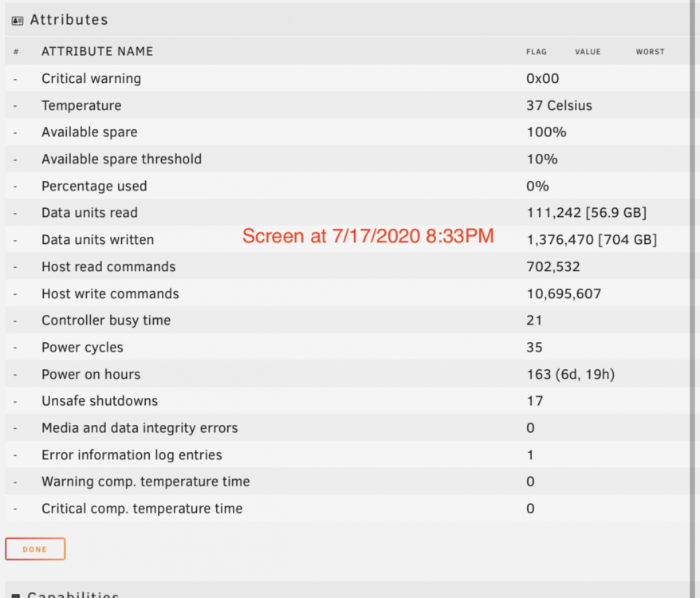
Task: Click the Power cycles value 35
Action: pyautogui.click(x=534, y=348)
